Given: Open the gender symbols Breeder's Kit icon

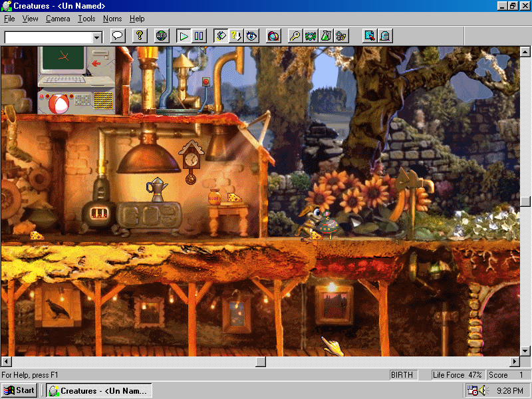Looking at the screenshot, I should point(341,36).
